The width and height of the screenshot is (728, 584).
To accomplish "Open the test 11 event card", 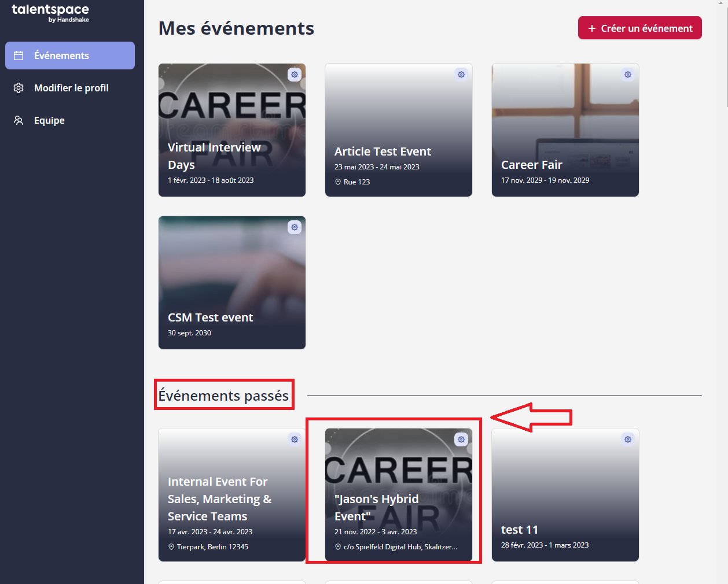I will [x=565, y=495].
